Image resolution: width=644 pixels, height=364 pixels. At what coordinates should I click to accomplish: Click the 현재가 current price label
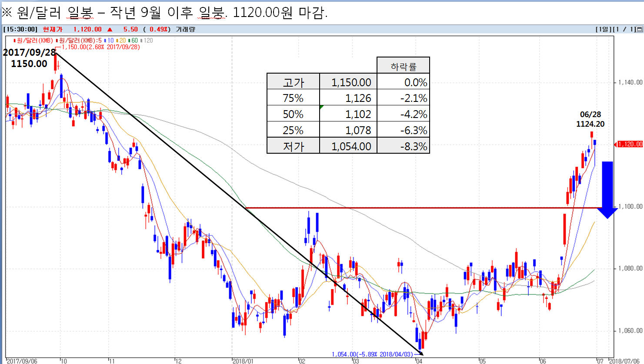tap(53, 29)
